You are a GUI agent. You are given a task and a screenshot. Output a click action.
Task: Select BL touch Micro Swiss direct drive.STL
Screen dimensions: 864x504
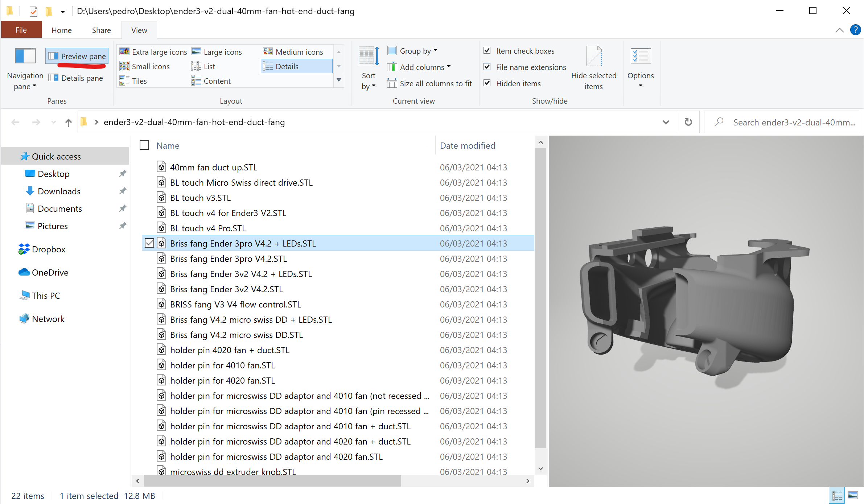click(x=241, y=182)
